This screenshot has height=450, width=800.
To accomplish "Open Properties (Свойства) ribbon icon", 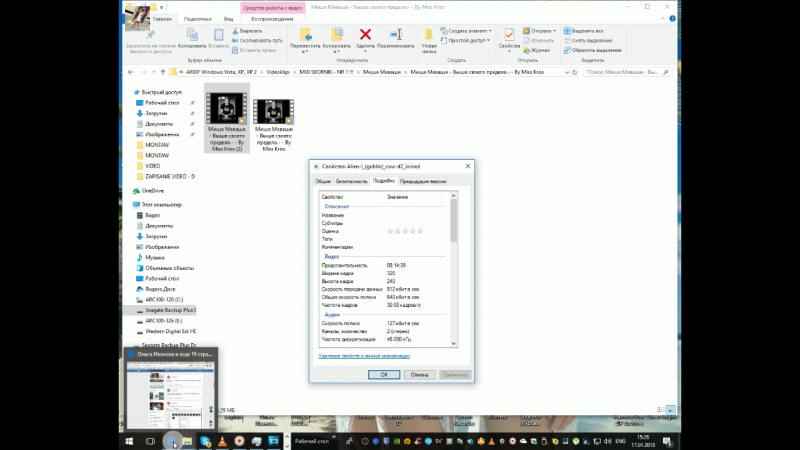I will coord(509,37).
